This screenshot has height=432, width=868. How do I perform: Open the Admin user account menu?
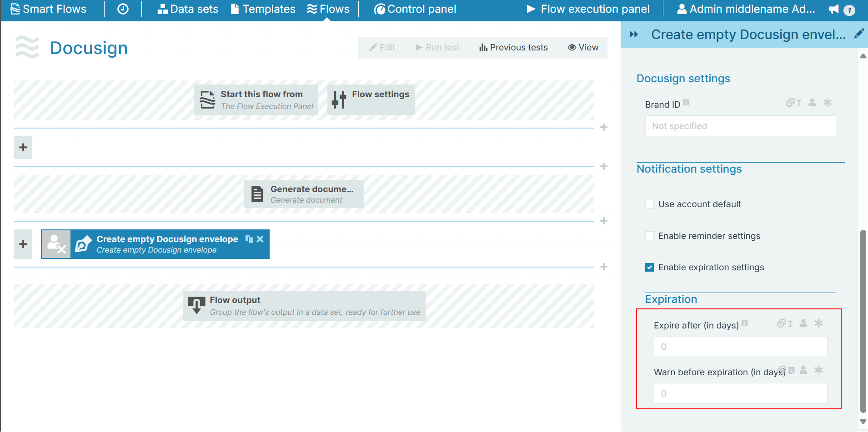pos(746,9)
